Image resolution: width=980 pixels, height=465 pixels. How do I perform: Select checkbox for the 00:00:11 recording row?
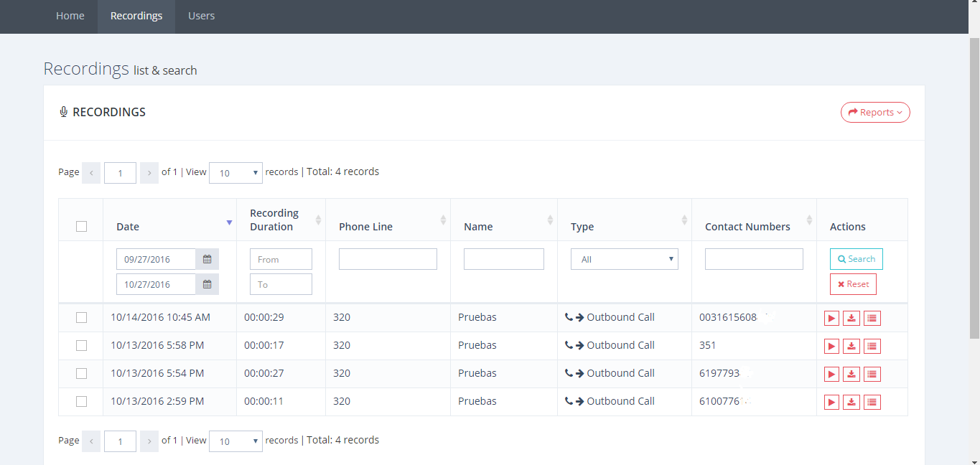click(81, 402)
